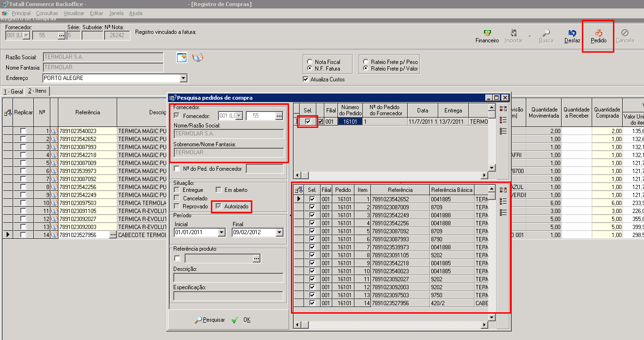Confirm with the OK button in the dialog
The width and height of the screenshot is (644, 340).
(241, 320)
